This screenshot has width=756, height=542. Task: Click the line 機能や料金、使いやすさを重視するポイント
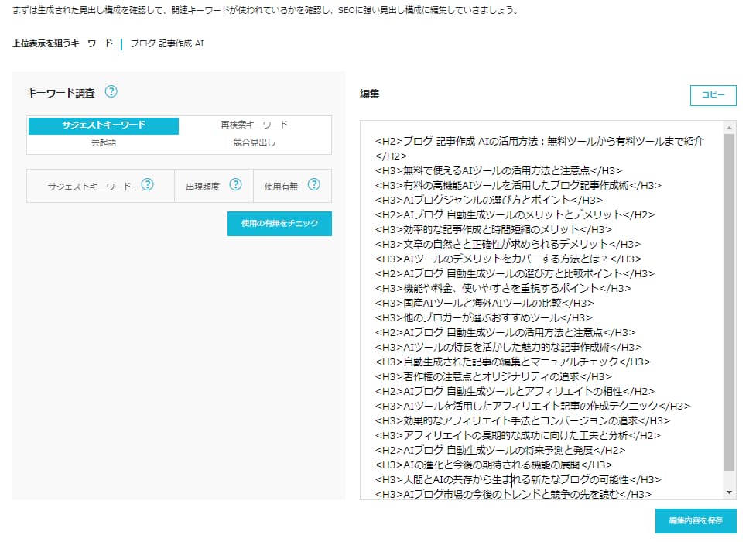(x=504, y=289)
